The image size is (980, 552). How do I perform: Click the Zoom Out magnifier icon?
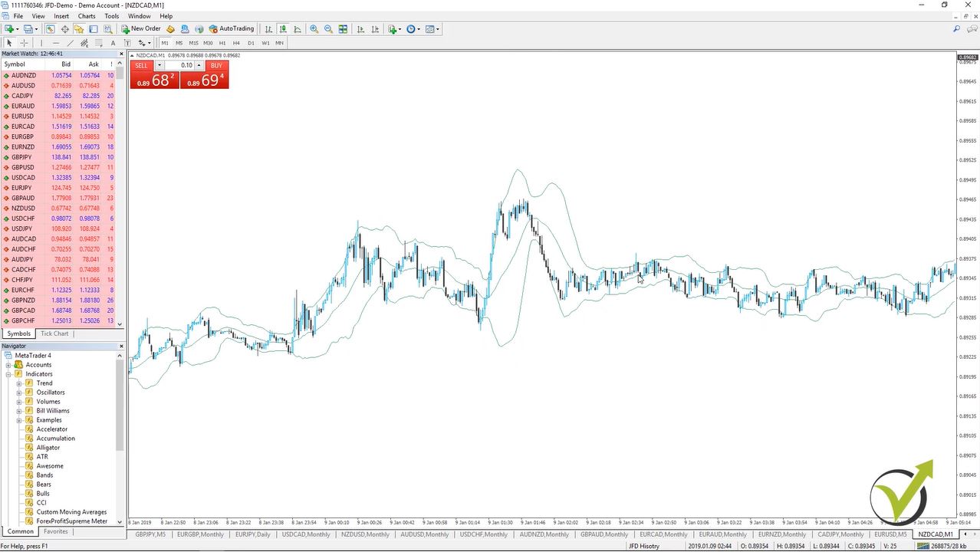328,29
